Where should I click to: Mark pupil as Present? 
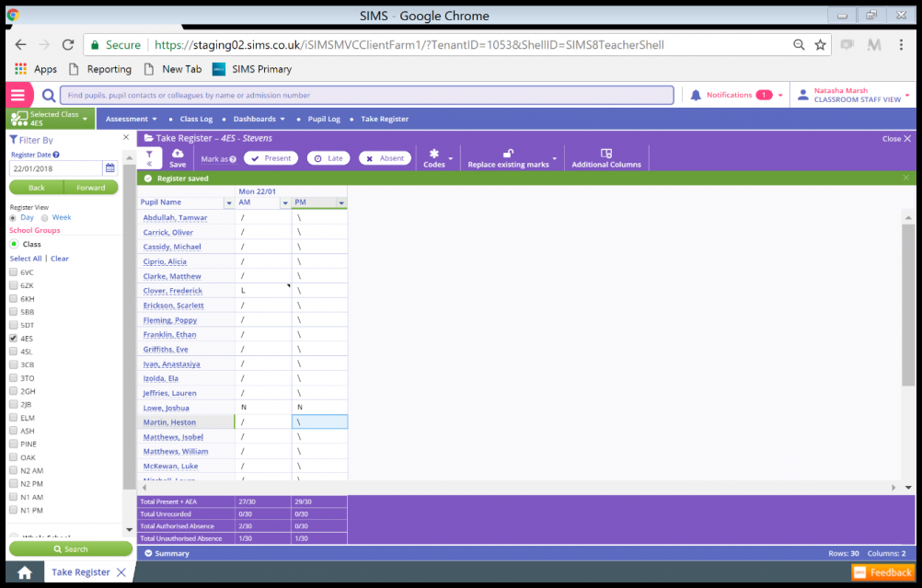[x=271, y=158]
